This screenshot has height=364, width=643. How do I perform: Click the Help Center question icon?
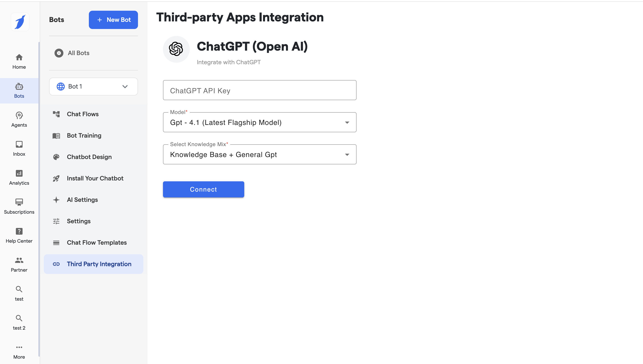[x=19, y=231]
